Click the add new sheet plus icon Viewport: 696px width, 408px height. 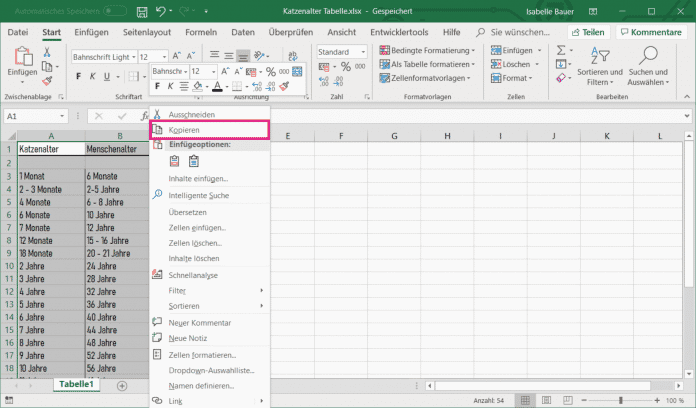122,385
